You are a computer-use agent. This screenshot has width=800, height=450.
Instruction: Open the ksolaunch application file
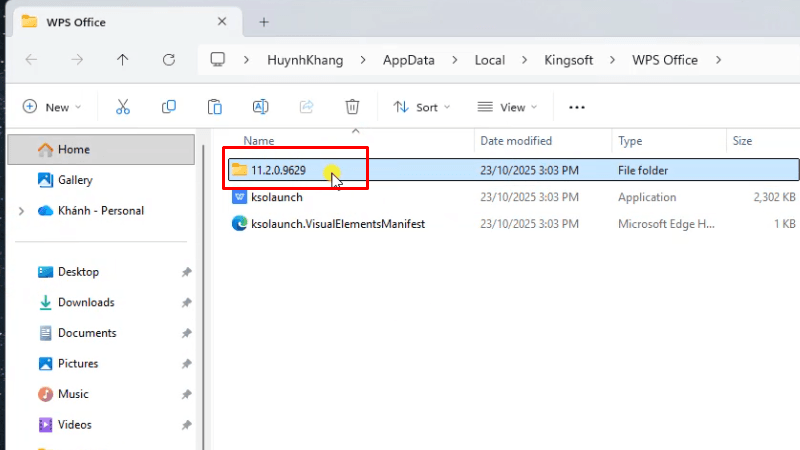(x=277, y=197)
